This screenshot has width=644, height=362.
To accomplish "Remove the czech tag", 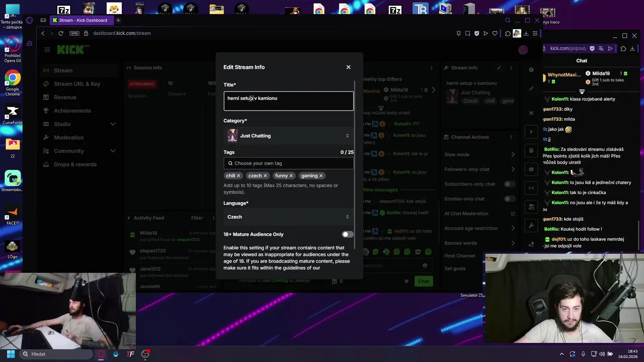I will pos(265,175).
